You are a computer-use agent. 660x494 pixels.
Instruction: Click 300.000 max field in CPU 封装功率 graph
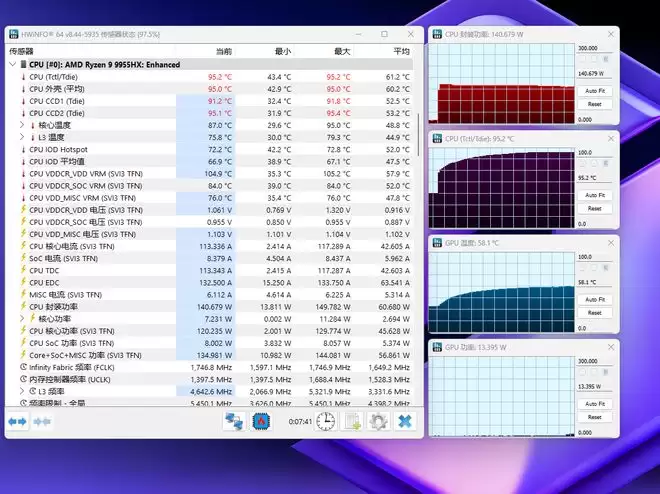click(x=594, y=48)
